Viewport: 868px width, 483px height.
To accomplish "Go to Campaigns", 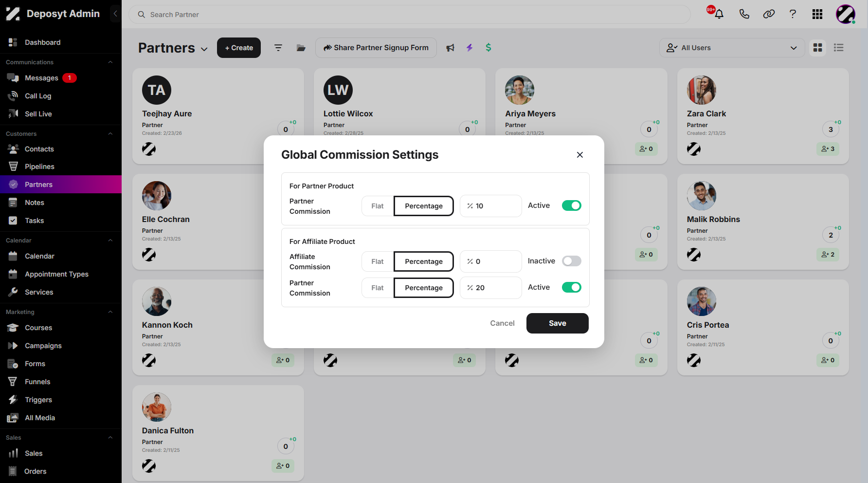I will pos(61,346).
